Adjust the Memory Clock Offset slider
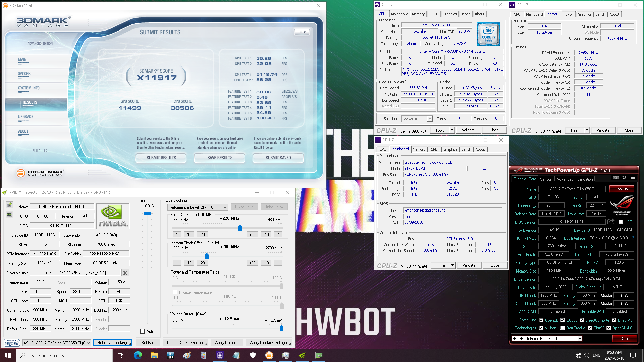This screenshot has height=362, width=644. click(207, 256)
